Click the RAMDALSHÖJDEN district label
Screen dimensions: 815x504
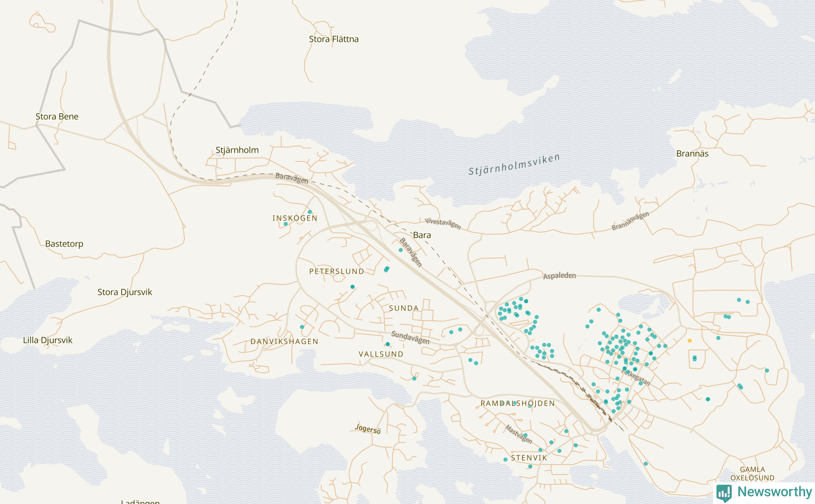[x=518, y=403]
